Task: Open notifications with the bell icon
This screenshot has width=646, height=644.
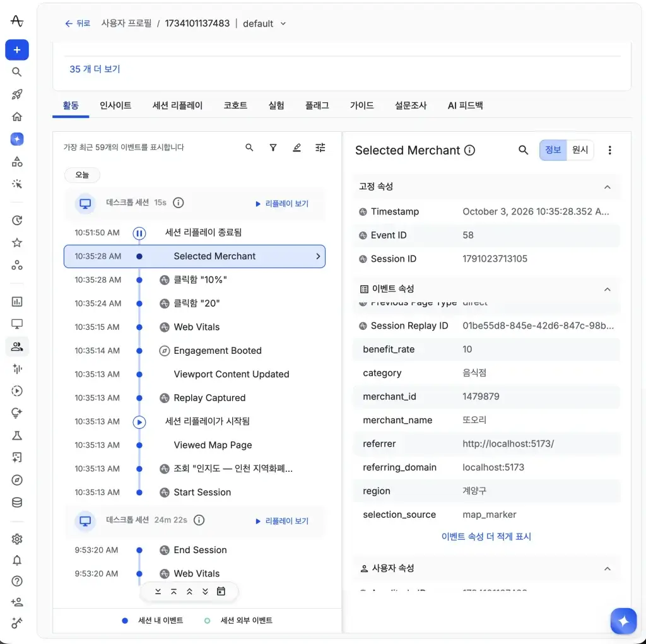Action: 17,560
